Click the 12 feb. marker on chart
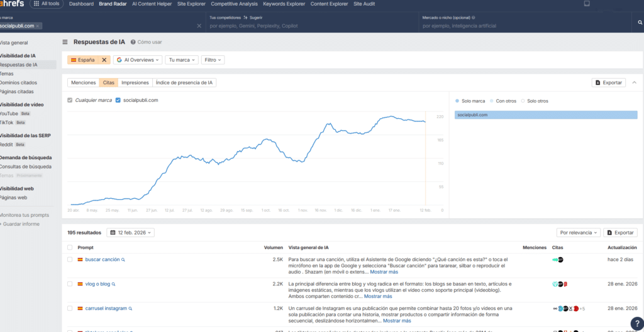 coord(426,210)
